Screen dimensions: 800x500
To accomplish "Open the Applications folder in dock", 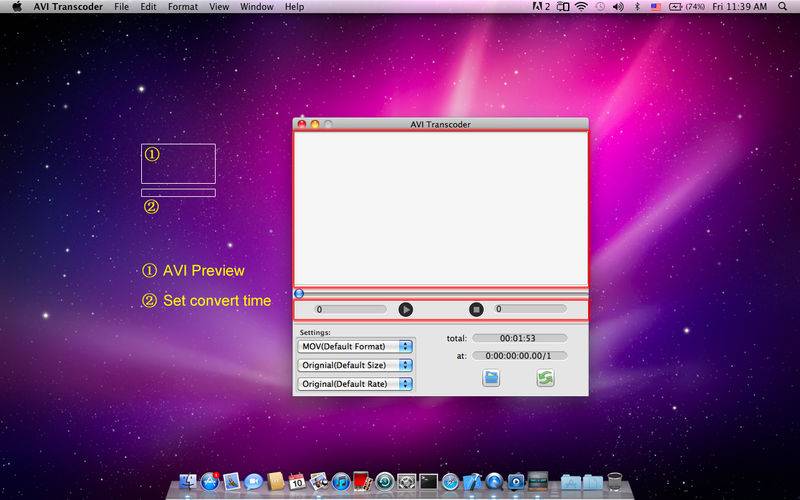I will (571, 481).
